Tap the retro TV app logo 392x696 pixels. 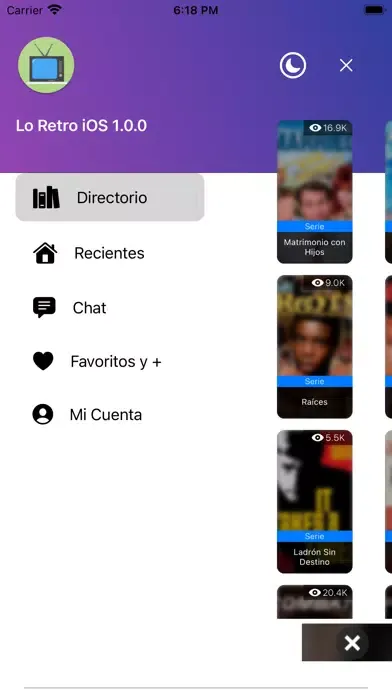click(x=46, y=65)
